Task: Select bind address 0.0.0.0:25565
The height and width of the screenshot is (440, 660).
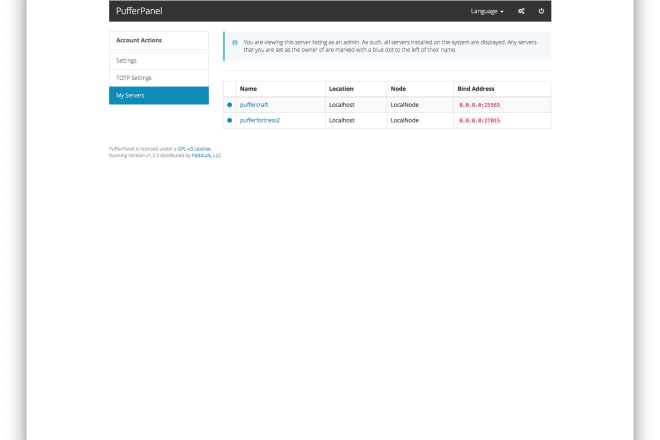Action: (x=479, y=105)
